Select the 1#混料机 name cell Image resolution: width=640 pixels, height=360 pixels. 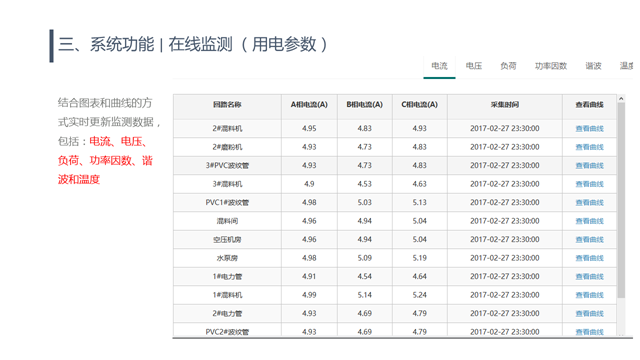227,295
